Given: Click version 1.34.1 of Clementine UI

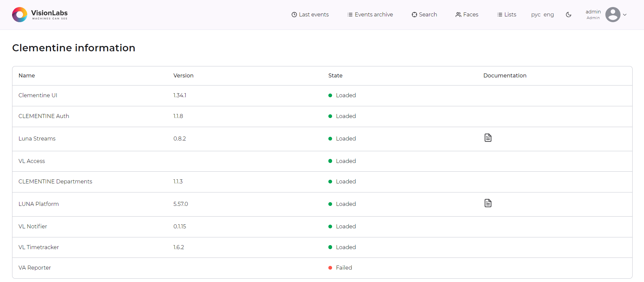Looking at the screenshot, I should point(180,95).
